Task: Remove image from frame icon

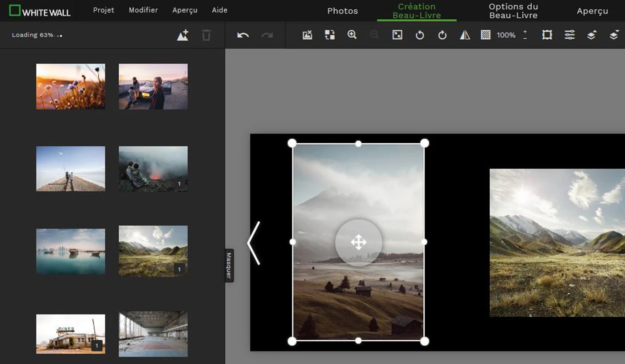Action: tap(307, 35)
